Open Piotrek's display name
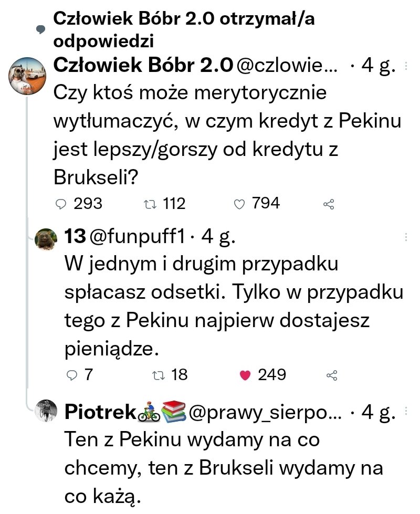Image resolution: width=420 pixels, height=514 pixels. pyautogui.click(x=99, y=413)
